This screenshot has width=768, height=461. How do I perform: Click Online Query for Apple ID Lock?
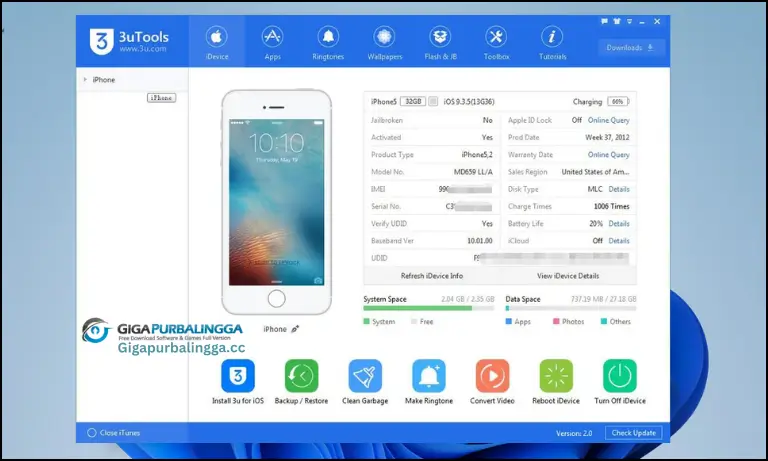[x=609, y=120]
